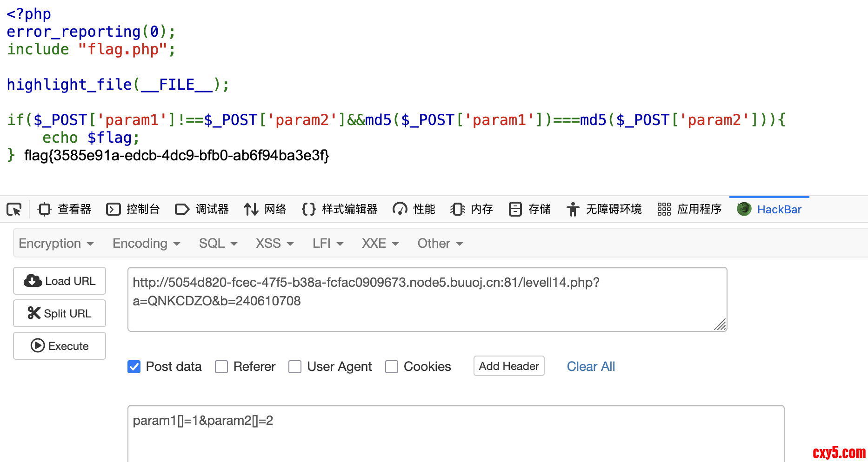
Task: Click the element picker icon
Action: (14, 210)
